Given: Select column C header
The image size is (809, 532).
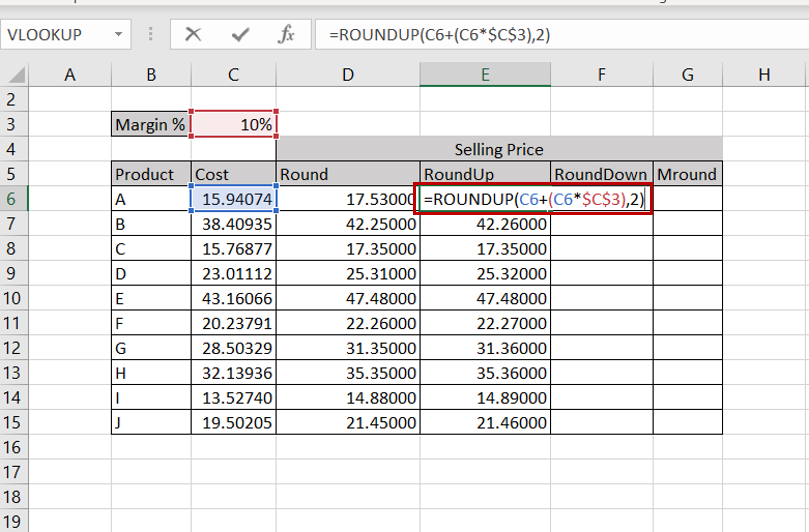Looking at the screenshot, I should pyautogui.click(x=233, y=74).
